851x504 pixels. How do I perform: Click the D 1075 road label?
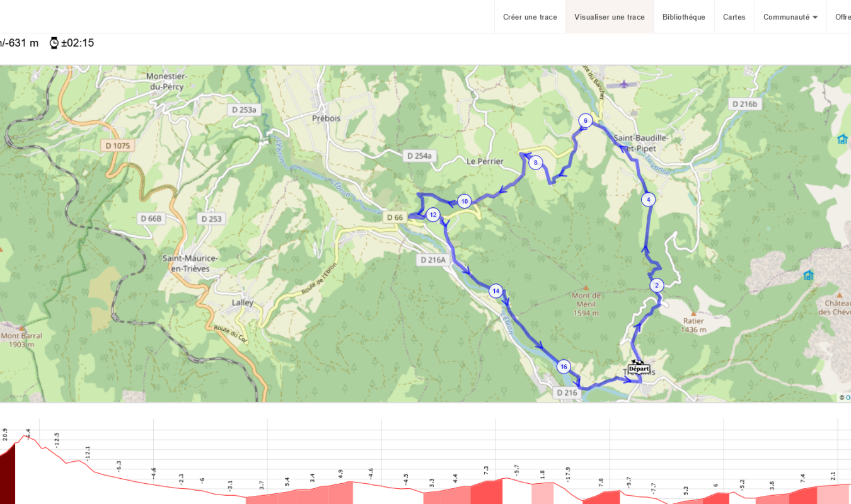tap(118, 146)
